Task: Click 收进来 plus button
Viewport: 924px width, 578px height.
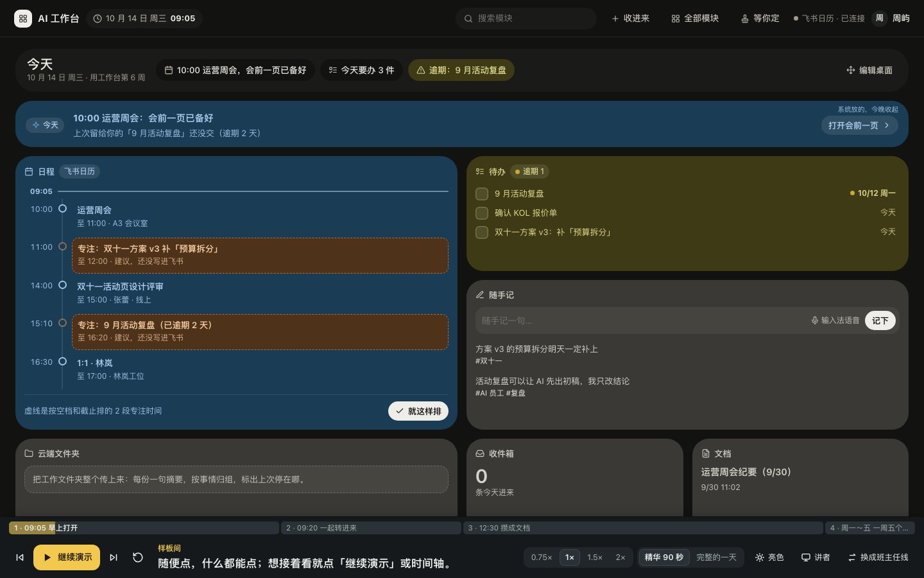Action: pos(630,19)
